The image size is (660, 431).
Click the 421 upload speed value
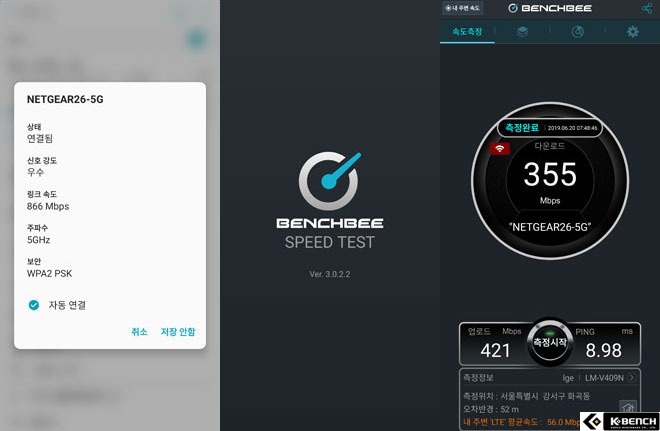(495, 350)
